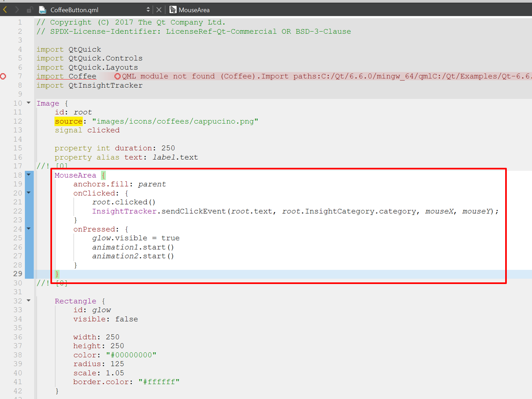Click the highlighted 'source' property

[x=68, y=121]
